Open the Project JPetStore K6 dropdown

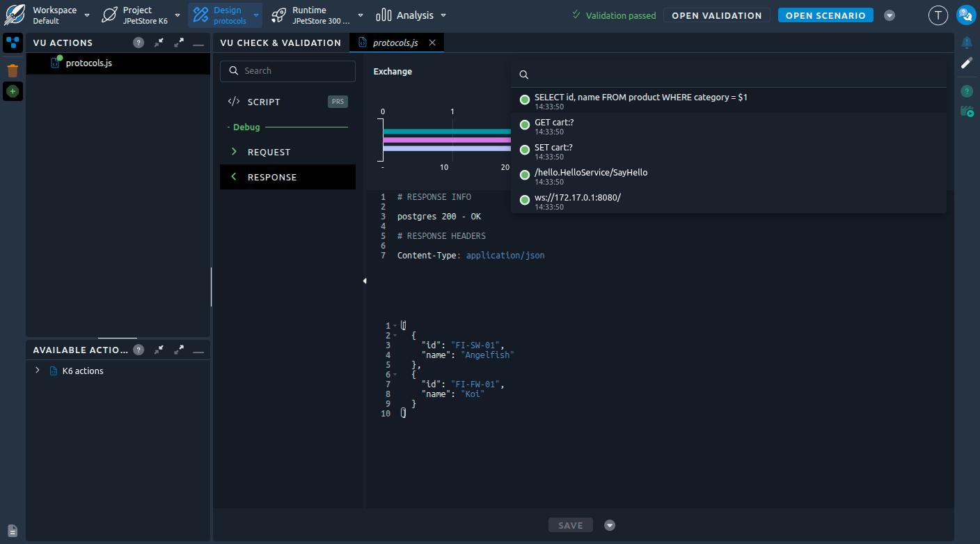[141, 15]
